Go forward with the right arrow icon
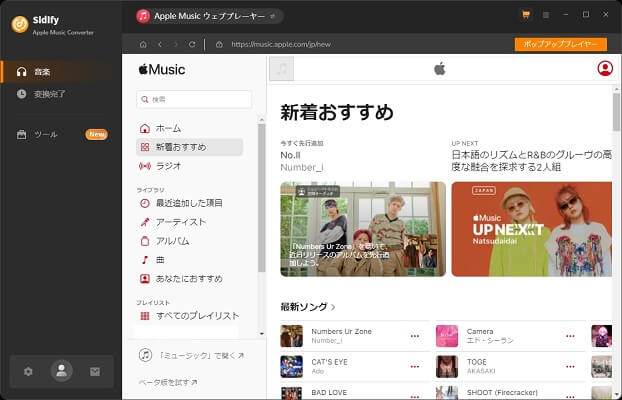Viewport: 622px width, 400px height. pyautogui.click(x=176, y=44)
